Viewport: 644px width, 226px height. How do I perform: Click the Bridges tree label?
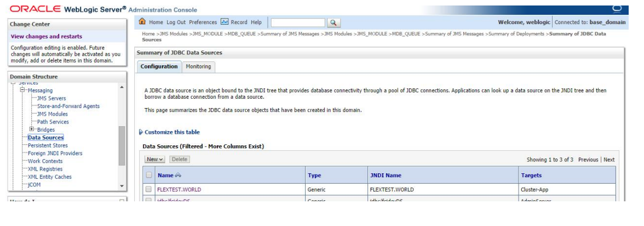pyautogui.click(x=46, y=129)
